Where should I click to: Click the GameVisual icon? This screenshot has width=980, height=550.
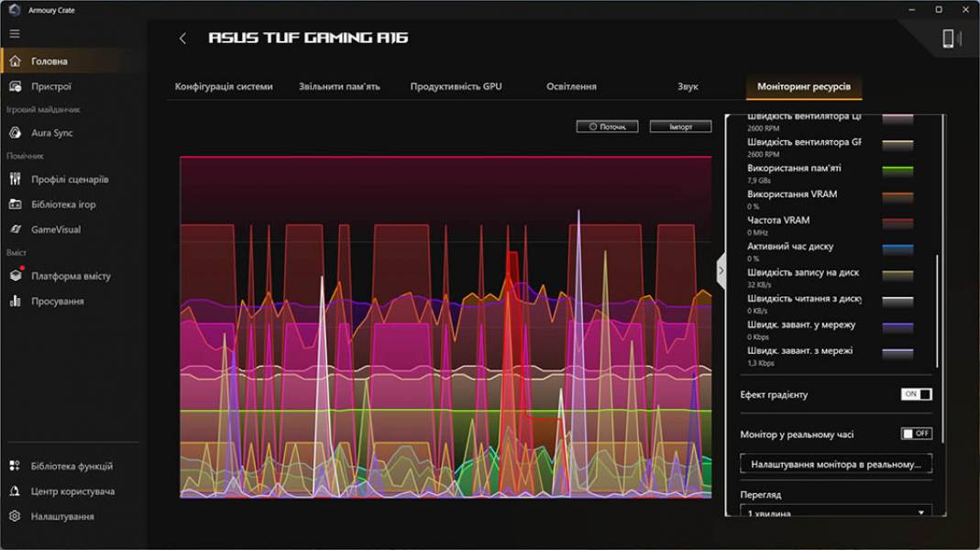[x=16, y=229]
